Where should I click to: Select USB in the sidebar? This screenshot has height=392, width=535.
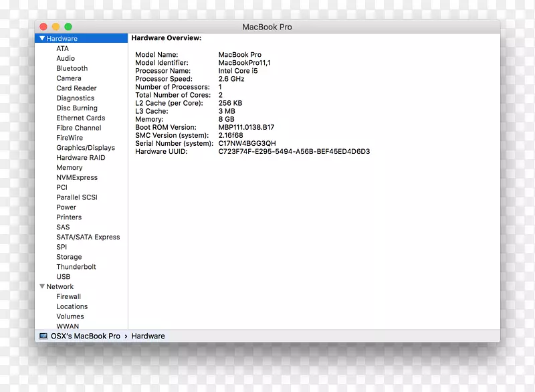click(x=64, y=276)
